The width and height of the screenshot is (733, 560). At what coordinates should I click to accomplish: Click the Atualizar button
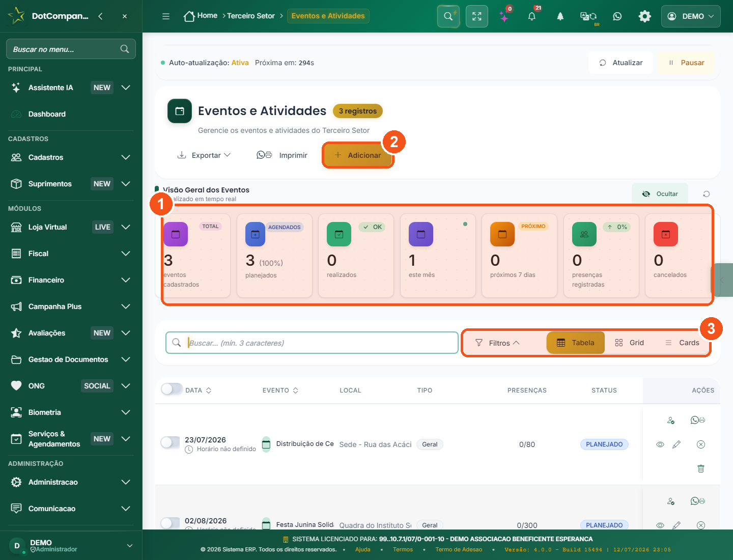[x=621, y=63]
